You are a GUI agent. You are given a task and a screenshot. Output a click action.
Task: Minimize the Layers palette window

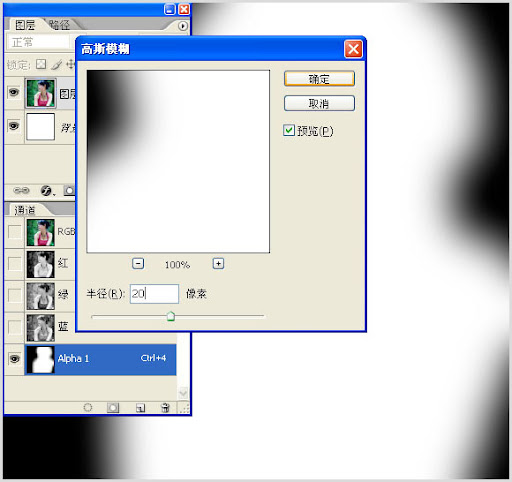(170, 9)
